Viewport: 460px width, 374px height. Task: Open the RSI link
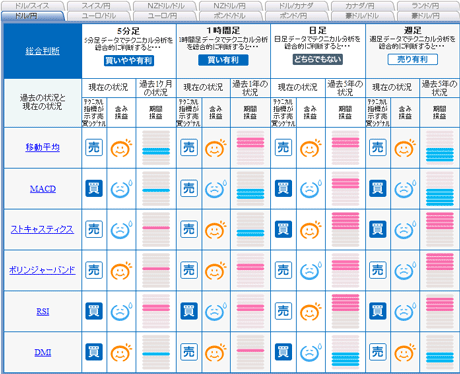pos(43,311)
